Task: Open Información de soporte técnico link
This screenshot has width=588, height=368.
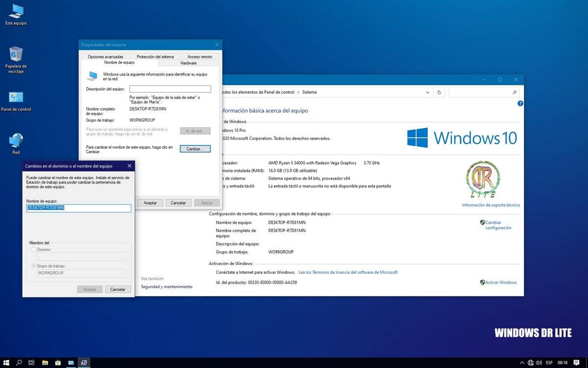Action: [491, 205]
